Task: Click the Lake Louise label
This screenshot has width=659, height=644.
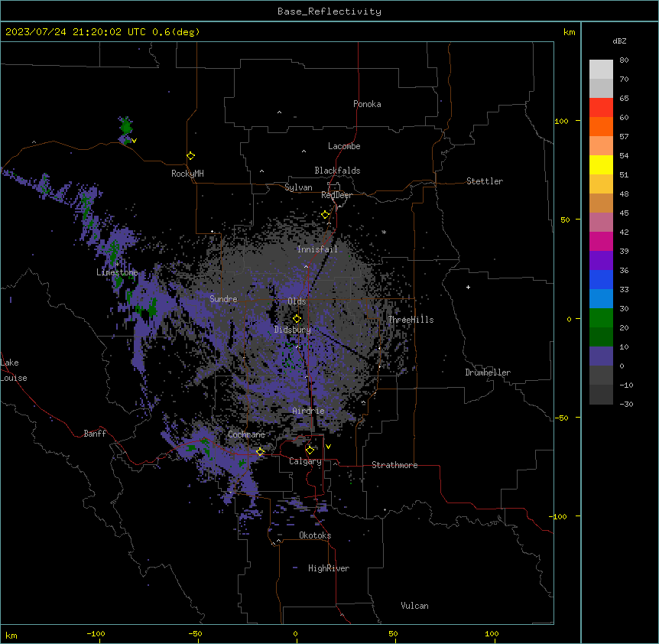Action: [x=14, y=370]
